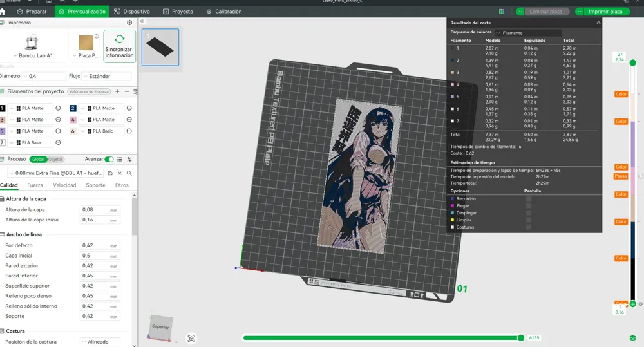Edit filament 2 PLA Matte settings icon
The width and height of the screenshot is (644, 347).
coord(129,108)
